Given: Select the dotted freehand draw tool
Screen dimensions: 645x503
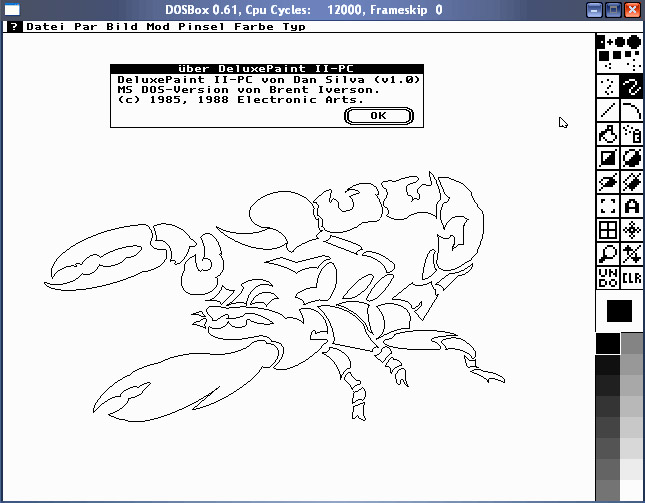Looking at the screenshot, I should click(x=608, y=87).
